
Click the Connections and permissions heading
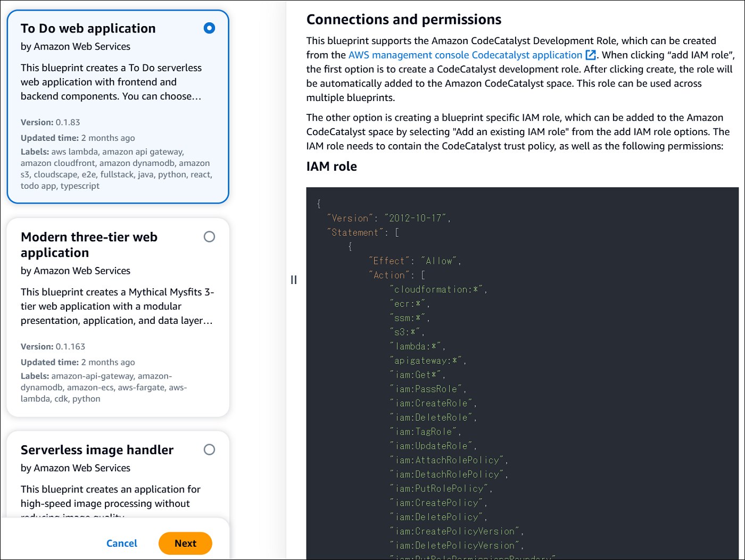404,20
